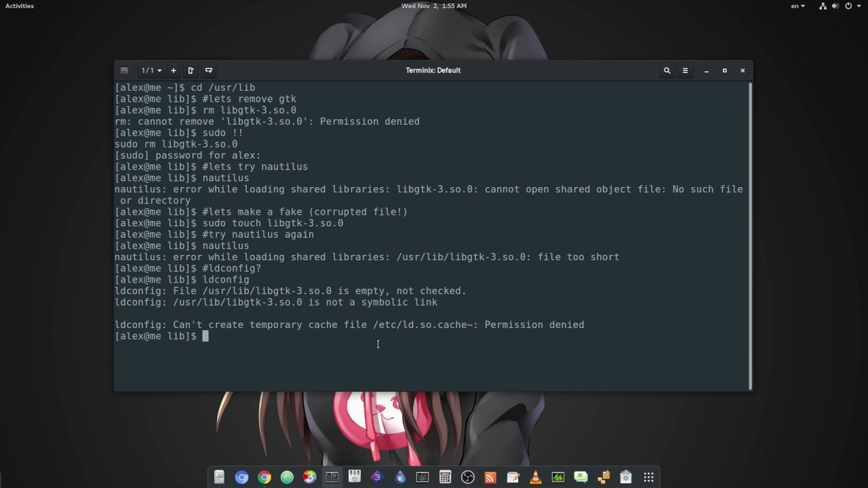Open Atom editor from the dock
868x488 pixels.
click(287, 477)
